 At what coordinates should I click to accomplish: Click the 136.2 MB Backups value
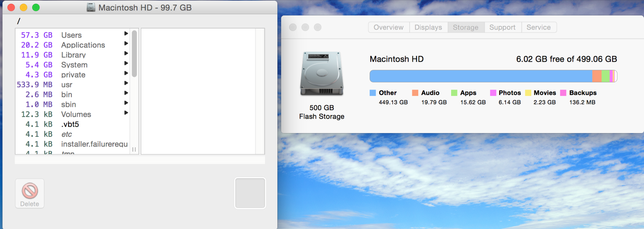(x=582, y=102)
